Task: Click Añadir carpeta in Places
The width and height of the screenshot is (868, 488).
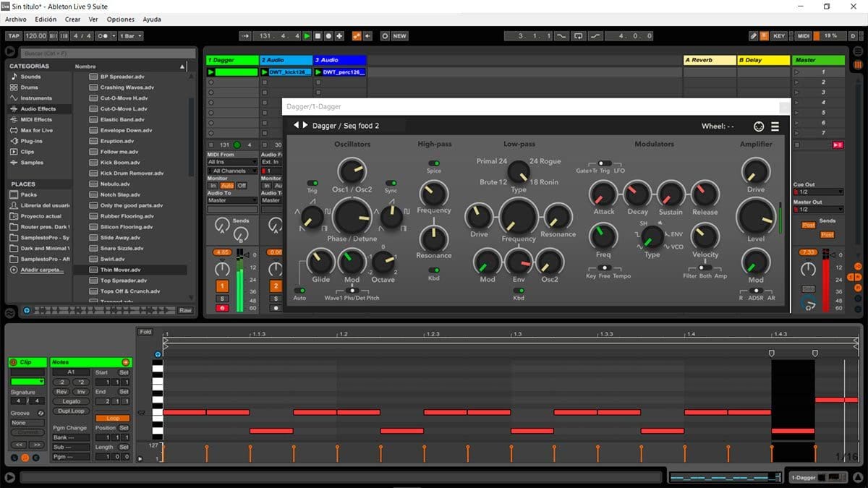Action: (41, 270)
